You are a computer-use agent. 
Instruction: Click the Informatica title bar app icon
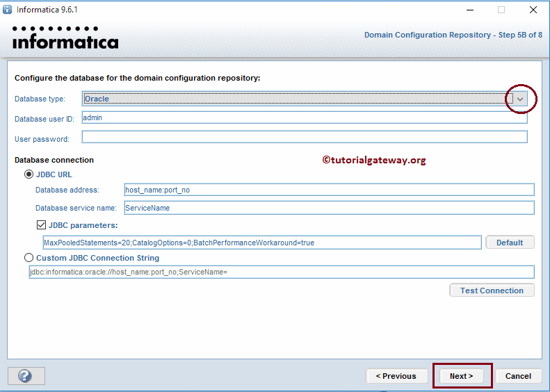pos(8,10)
